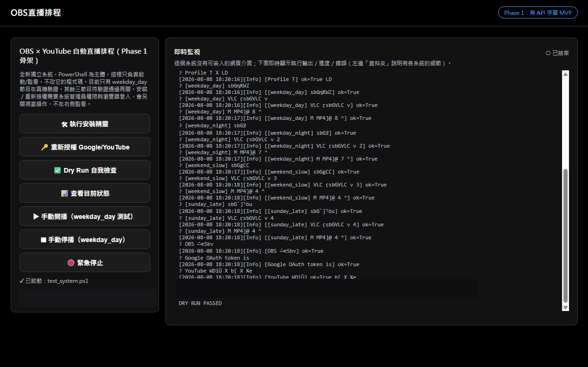Click the log scrollbar thumb
This screenshot has height=367, width=588.
point(565,236)
